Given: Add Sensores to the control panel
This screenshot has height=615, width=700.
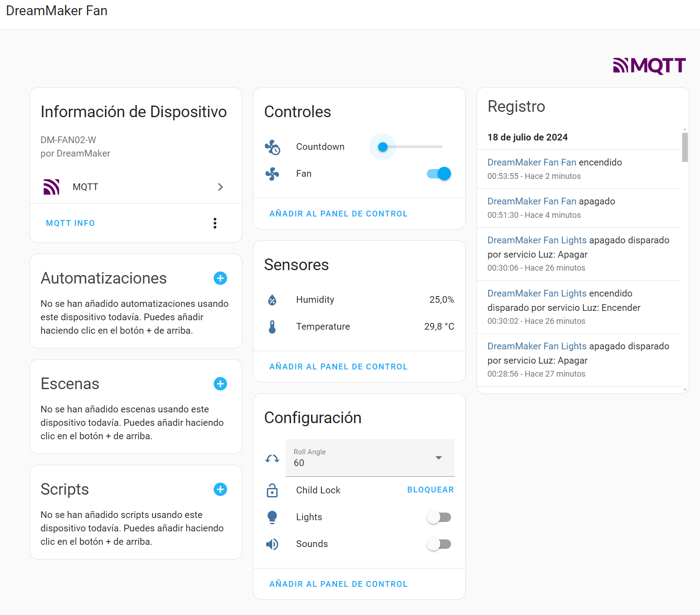Looking at the screenshot, I should coord(338,367).
